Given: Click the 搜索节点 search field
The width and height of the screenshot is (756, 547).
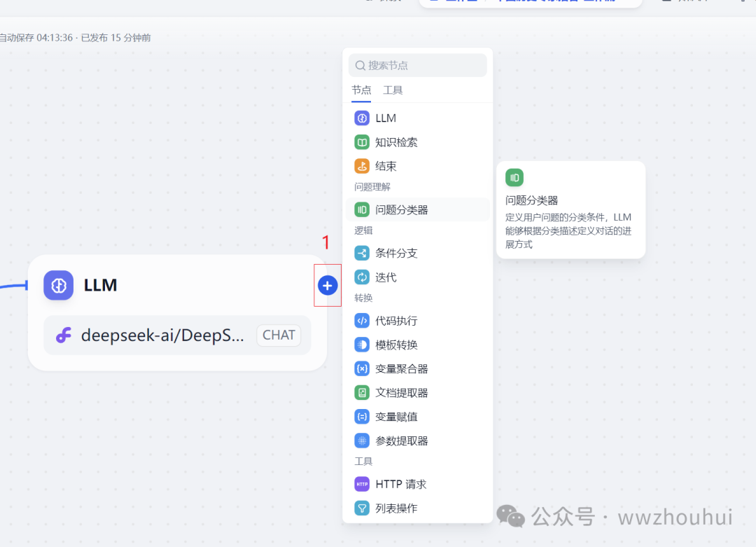Looking at the screenshot, I should click(x=418, y=65).
